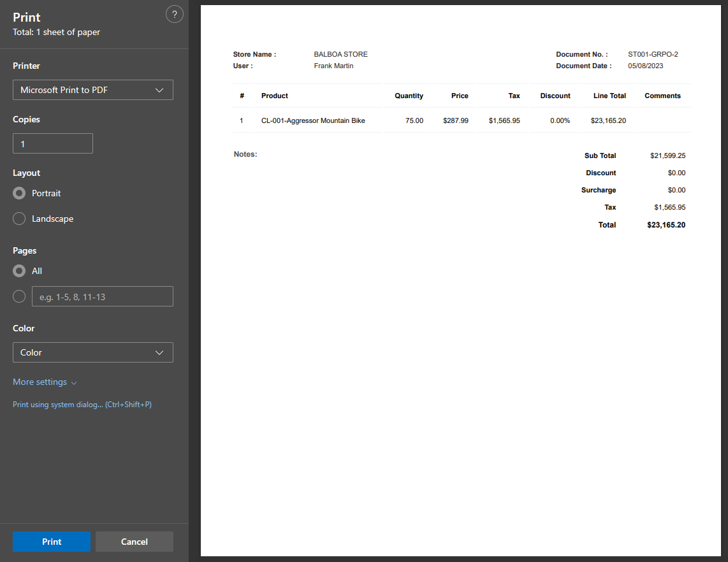Select the custom page range radio button
The width and height of the screenshot is (728, 562).
[19, 296]
